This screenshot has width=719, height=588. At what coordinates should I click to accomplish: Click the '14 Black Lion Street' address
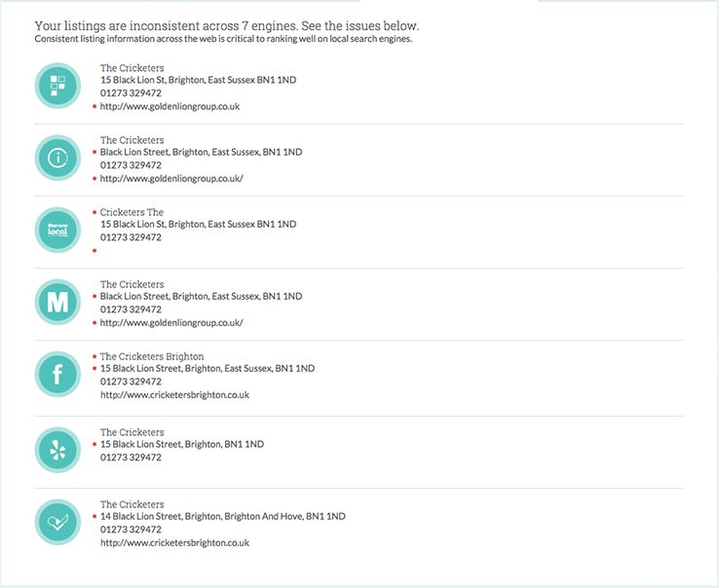click(222, 516)
